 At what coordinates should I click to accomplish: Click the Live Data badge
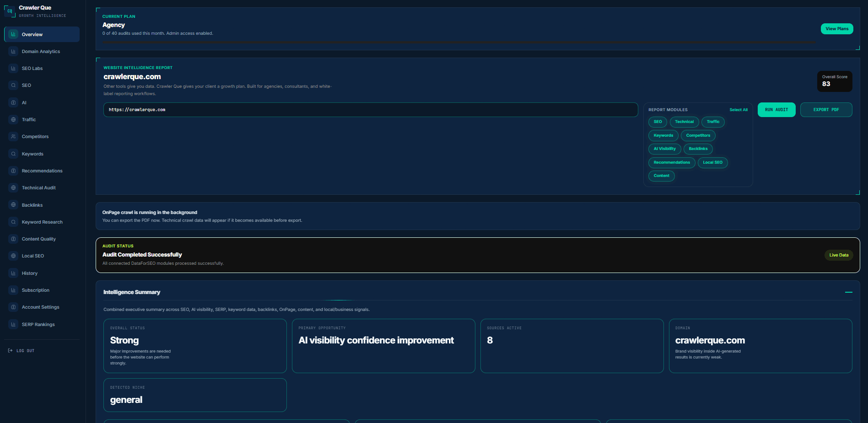(839, 255)
